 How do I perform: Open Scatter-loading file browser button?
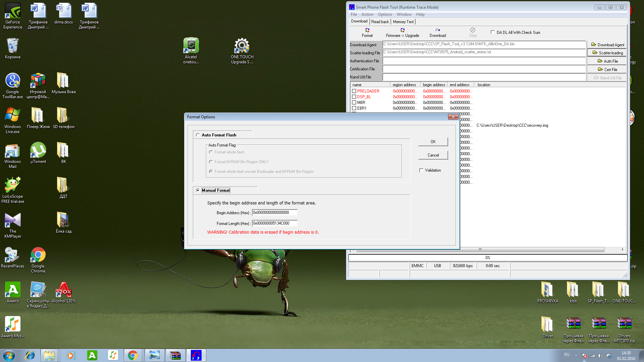click(x=607, y=53)
